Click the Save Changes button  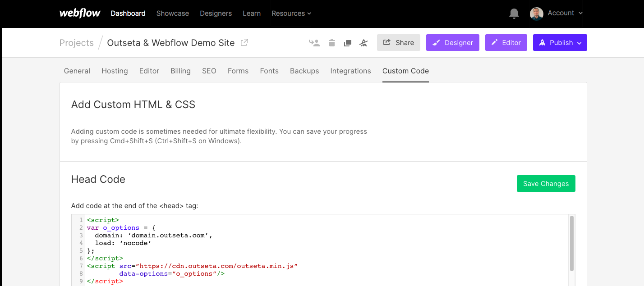[546, 183]
